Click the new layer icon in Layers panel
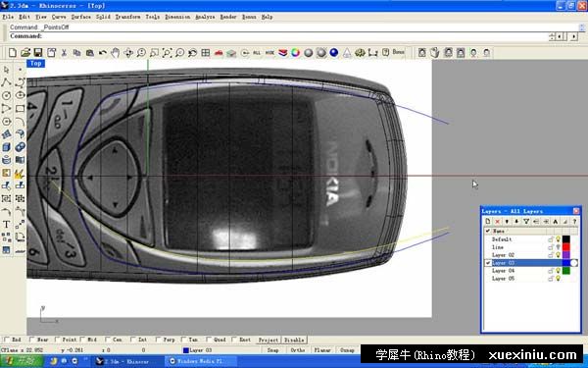 point(488,222)
